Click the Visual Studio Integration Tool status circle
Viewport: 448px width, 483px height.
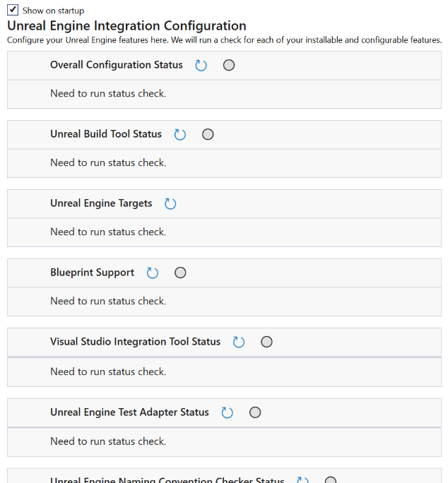pyautogui.click(x=266, y=342)
